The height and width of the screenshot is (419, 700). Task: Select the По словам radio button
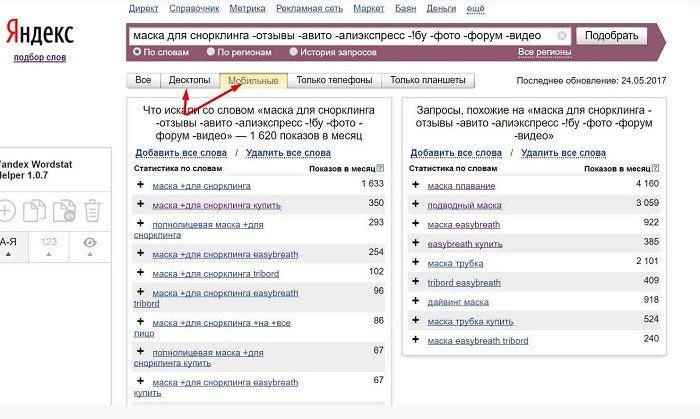tap(137, 52)
